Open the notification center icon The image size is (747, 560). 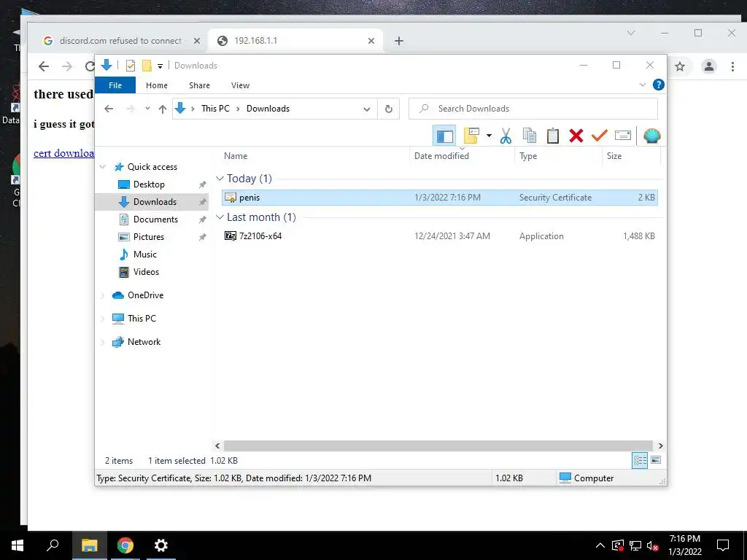[x=723, y=545]
